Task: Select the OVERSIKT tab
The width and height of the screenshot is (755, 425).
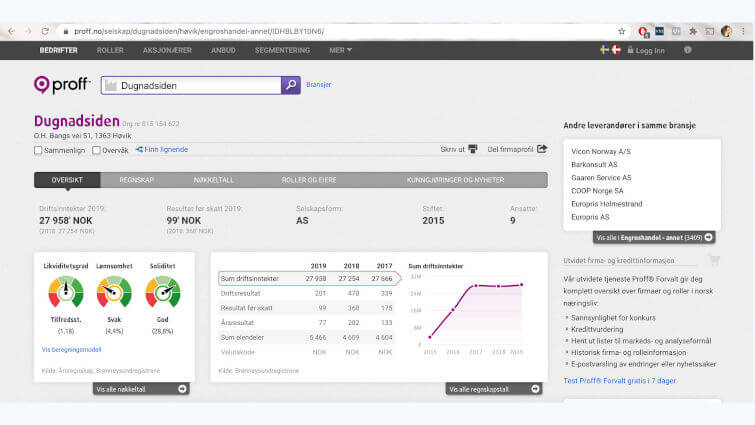Action: tap(67, 180)
